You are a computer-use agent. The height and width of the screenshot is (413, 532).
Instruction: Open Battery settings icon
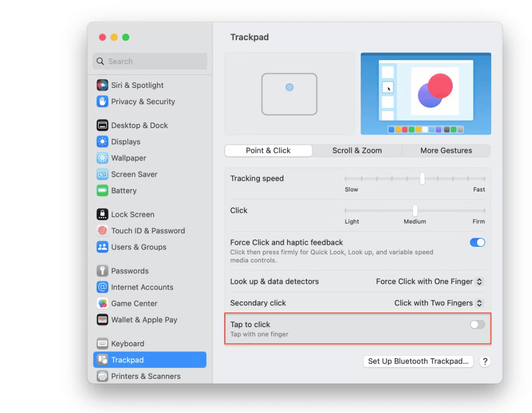[x=102, y=191]
